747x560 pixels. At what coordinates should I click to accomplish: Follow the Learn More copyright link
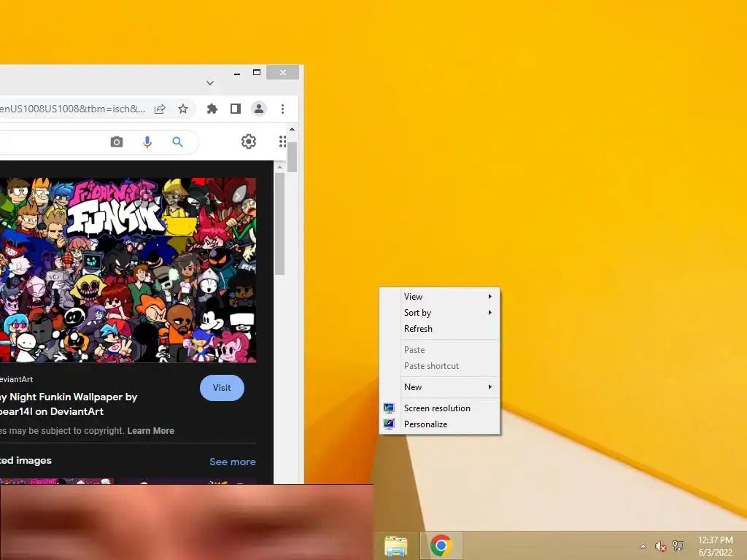150,430
